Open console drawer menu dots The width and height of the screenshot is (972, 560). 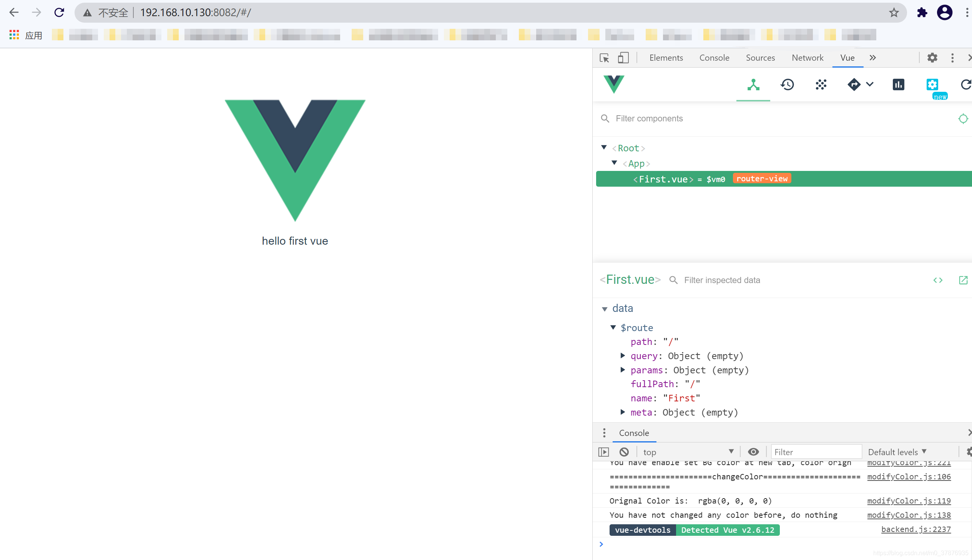pyautogui.click(x=604, y=433)
